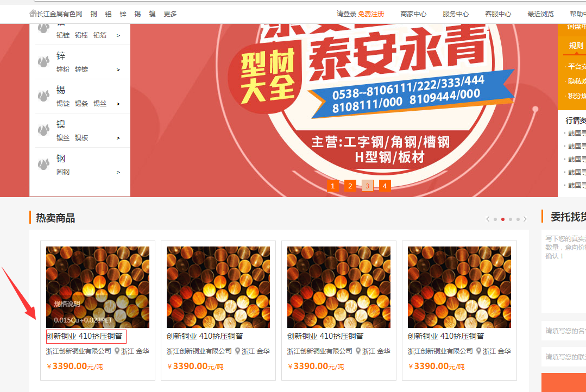
Task: Open the 泰安永青 型材大全 banner image
Action: [x=344, y=110]
